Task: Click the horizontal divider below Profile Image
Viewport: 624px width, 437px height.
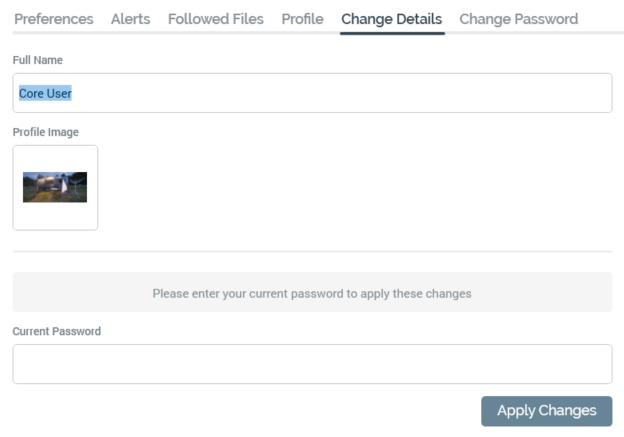Action: (x=312, y=251)
